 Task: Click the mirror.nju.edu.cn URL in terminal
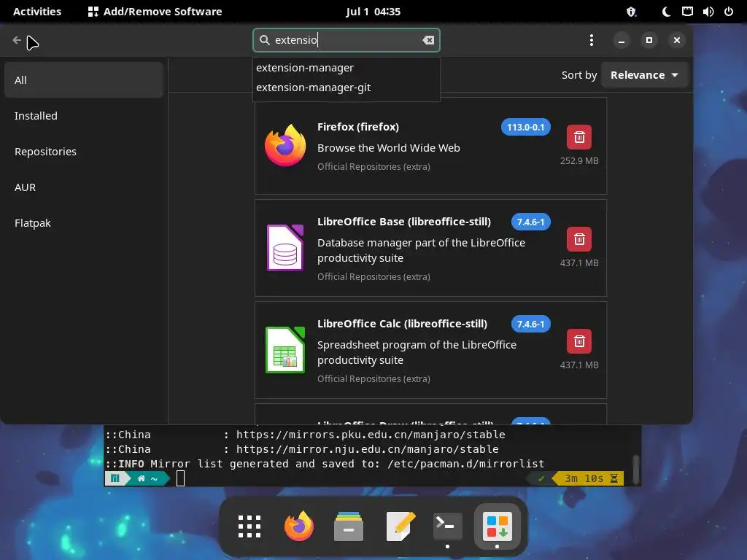pyautogui.click(x=368, y=449)
